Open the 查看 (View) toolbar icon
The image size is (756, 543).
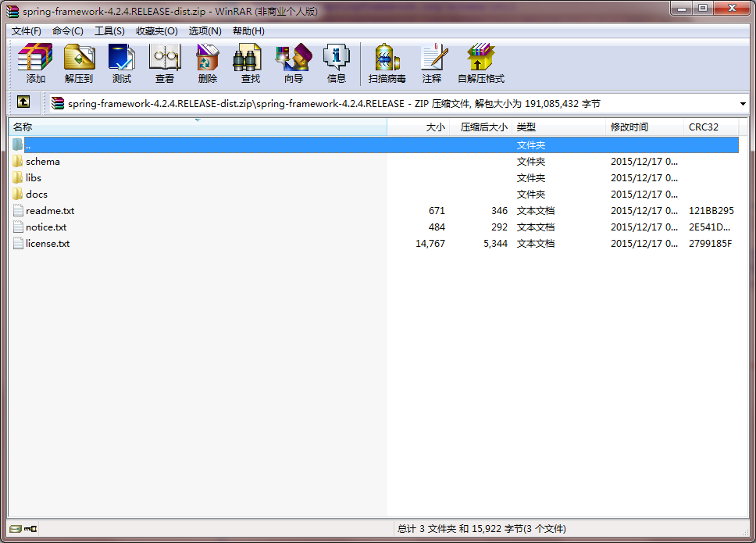165,57
